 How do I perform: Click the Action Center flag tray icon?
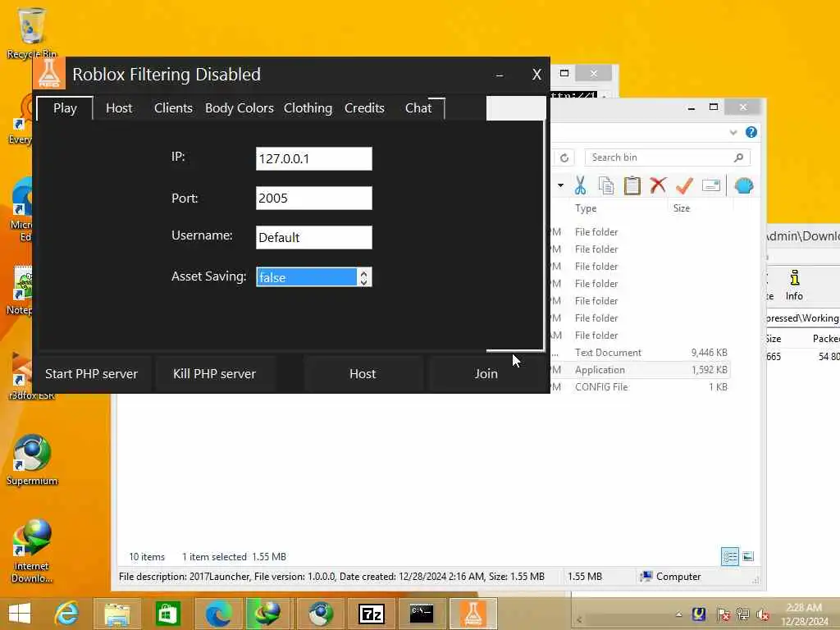[x=723, y=614]
